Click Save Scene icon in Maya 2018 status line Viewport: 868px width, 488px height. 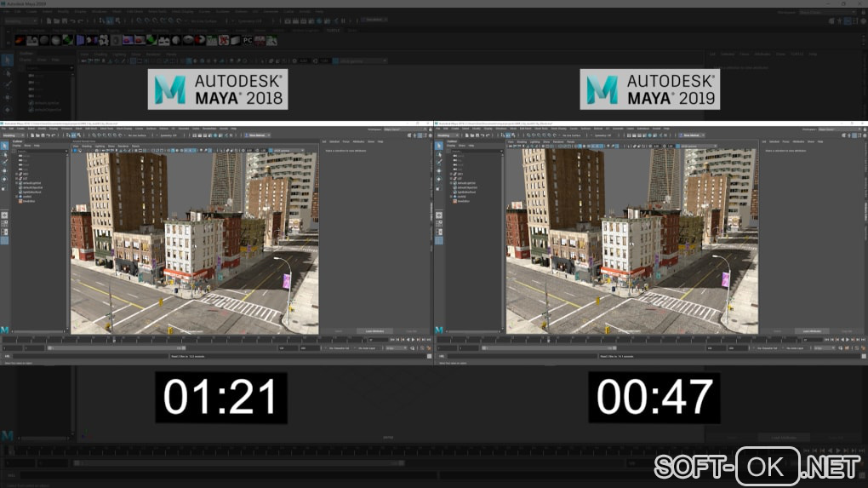43,135
